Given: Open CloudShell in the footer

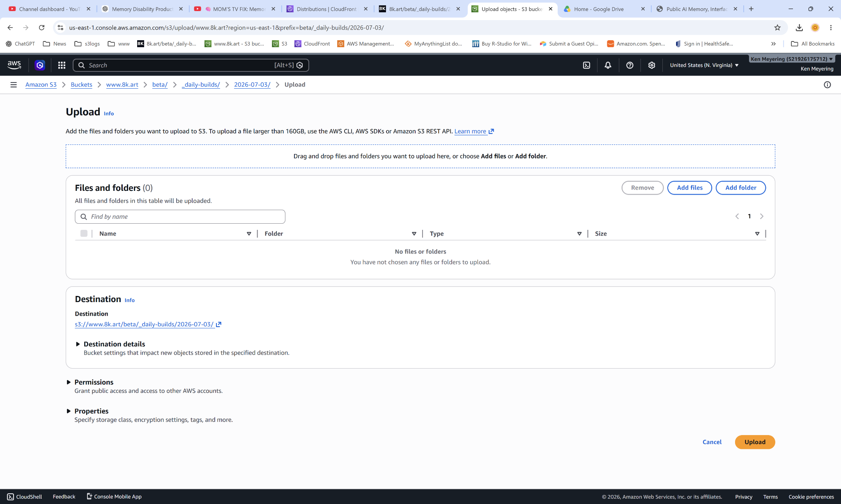Looking at the screenshot, I should click(25, 497).
